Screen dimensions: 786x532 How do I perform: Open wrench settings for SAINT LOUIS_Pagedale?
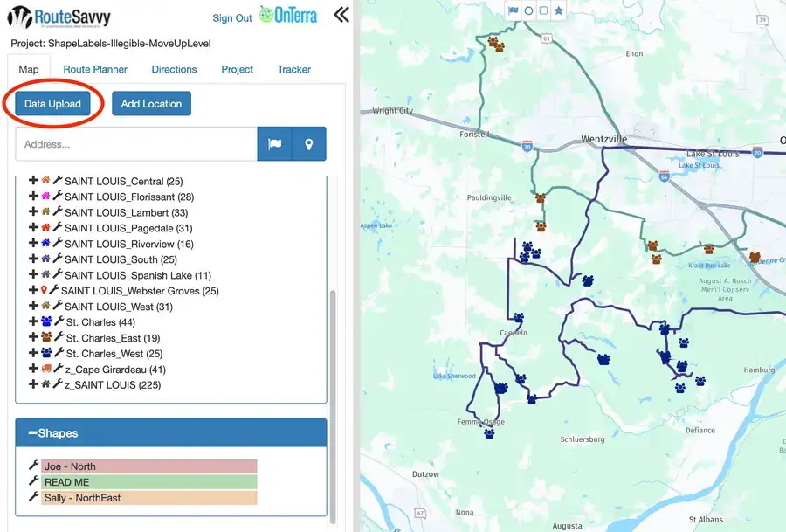pos(57,227)
